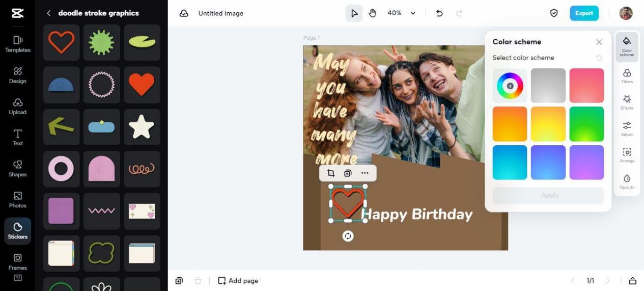Click the rotate handle below the heart

coord(348,236)
